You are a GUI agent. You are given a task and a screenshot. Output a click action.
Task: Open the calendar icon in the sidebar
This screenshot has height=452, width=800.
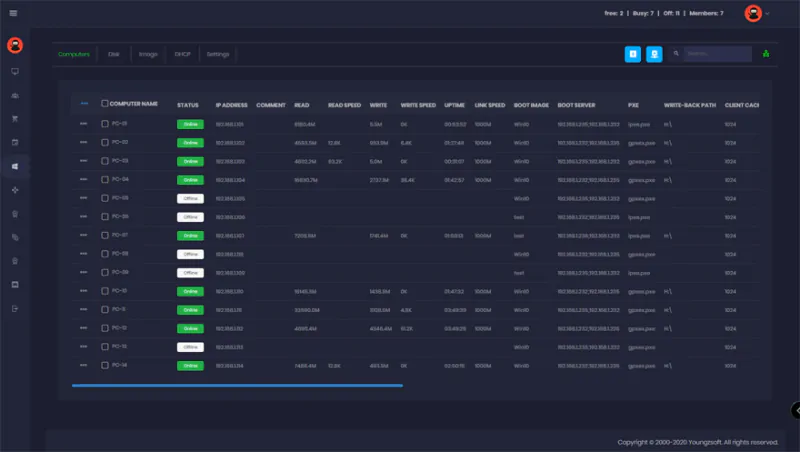click(15, 142)
